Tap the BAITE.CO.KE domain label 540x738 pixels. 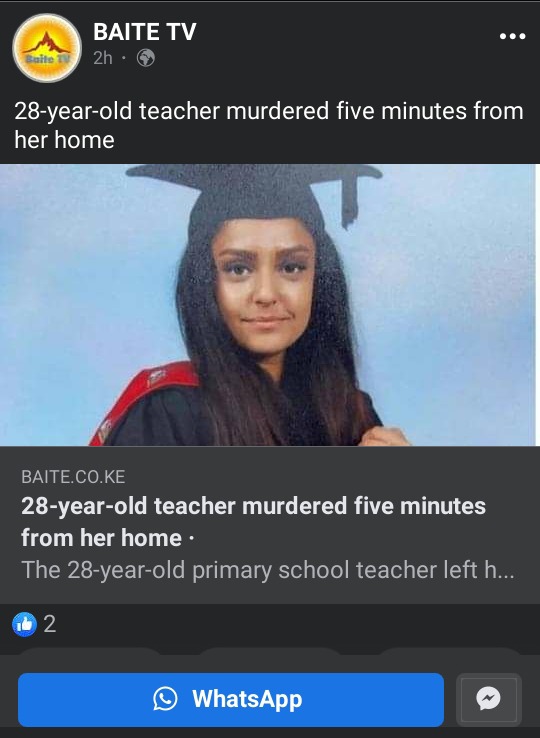click(x=73, y=477)
